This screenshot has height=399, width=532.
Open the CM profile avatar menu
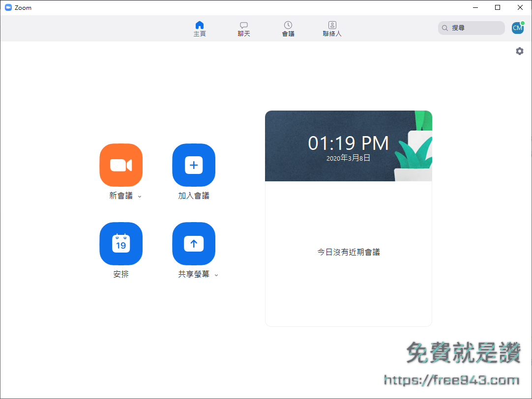tap(517, 28)
